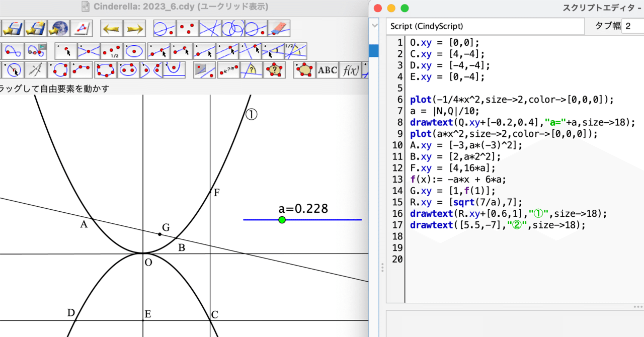
Task: Click code line 'C.xy = [4,-4];'
Action: coord(447,54)
